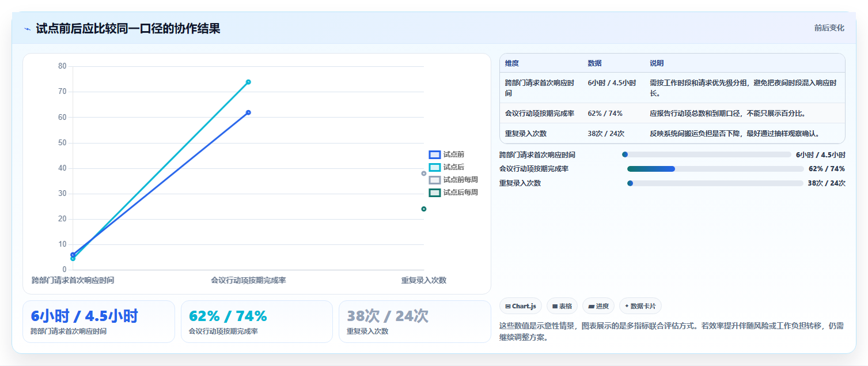Click the y-axis tick label 80
Screen dimensions: 868x366
point(62,66)
